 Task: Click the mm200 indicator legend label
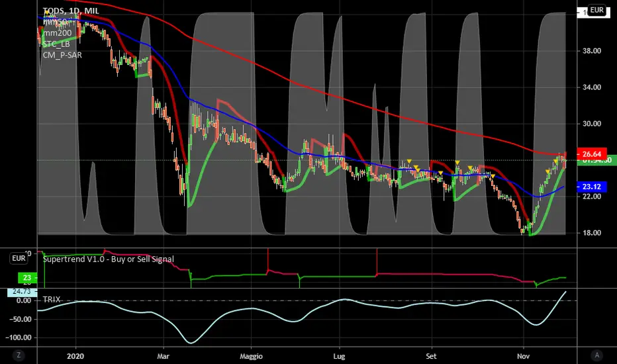coord(58,33)
